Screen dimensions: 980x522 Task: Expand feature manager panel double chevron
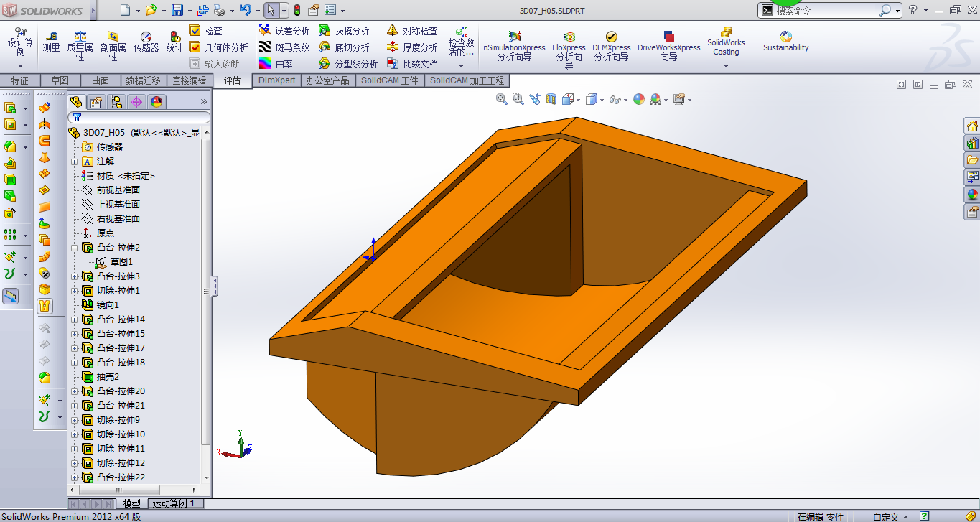click(x=204, y=102)
